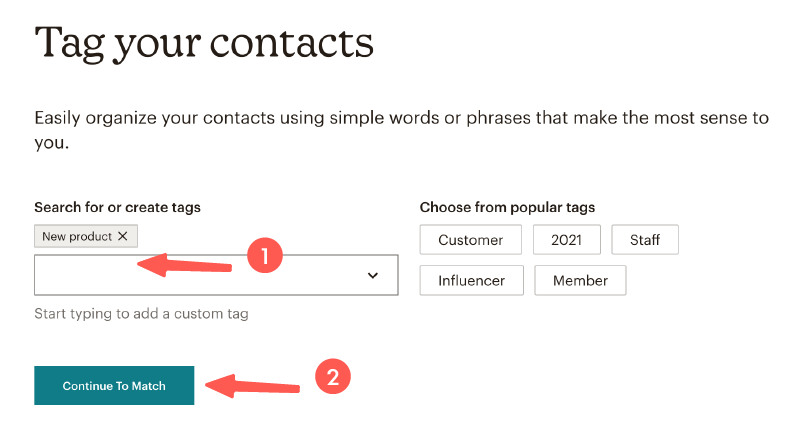This screenshot has height=423, width=800.
Task: Click the "Choose from popular tags" label
Action: click(x=507, y=207)
